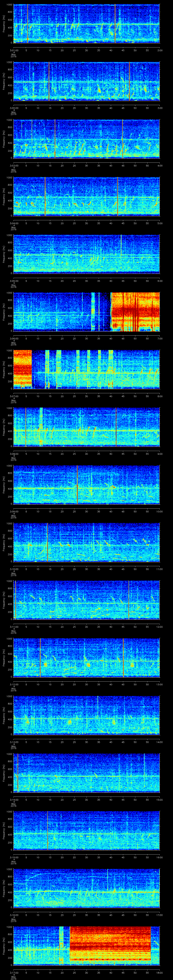Open the spectrogram panel starting at 3:16:00
Viewport: 173px width, 980px height.
[x=87, y=888]
